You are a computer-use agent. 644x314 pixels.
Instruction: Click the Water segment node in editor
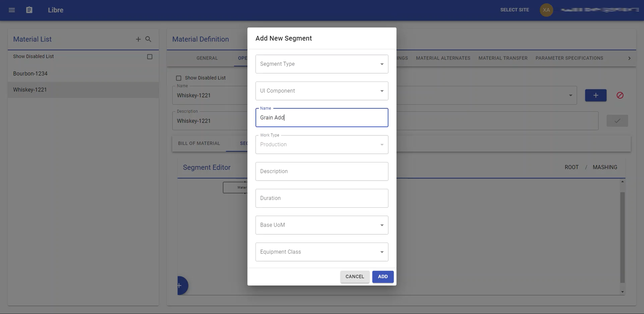tap(235, 187)
